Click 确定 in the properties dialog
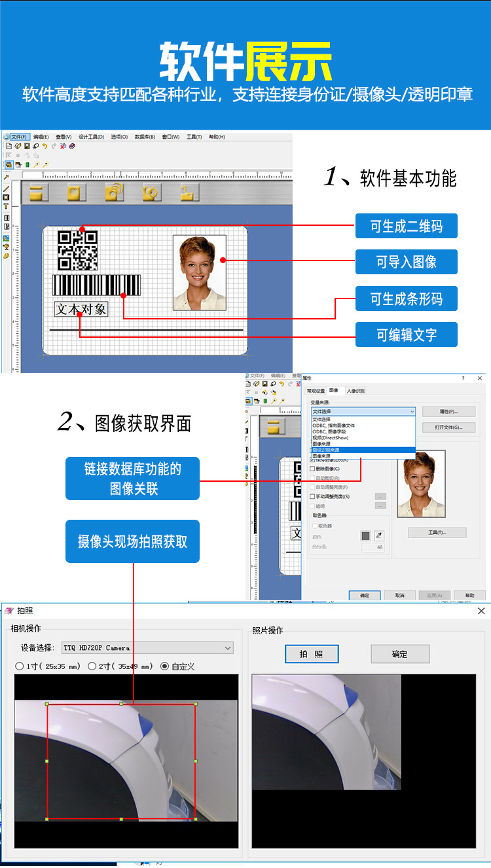 click(x=365, y=595)
